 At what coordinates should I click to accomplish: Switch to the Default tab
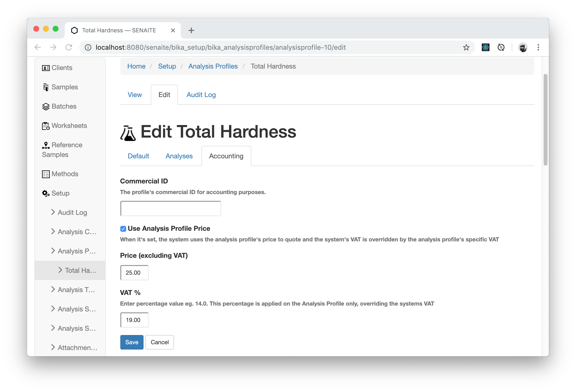pos(138,156)
